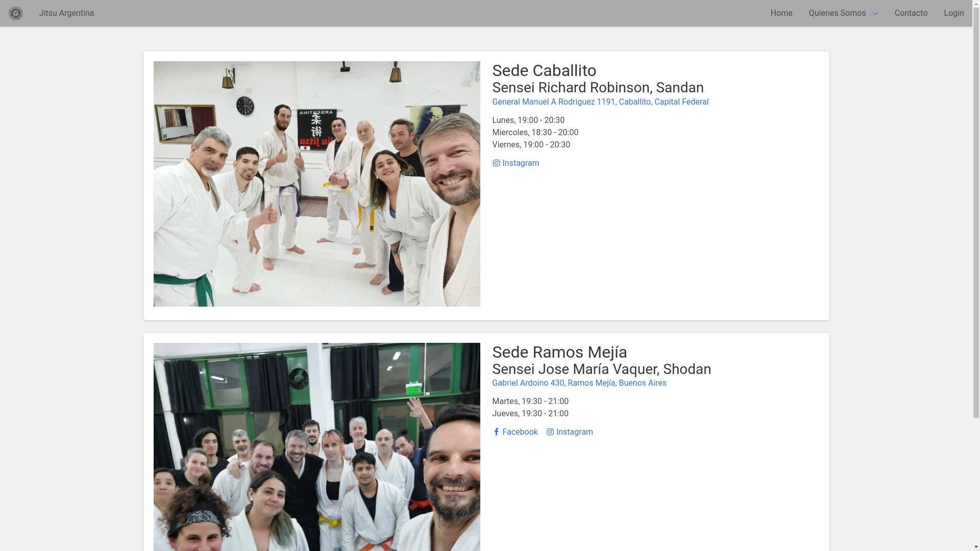
Task: Open the Contacto page
Action: coord(911,13)
